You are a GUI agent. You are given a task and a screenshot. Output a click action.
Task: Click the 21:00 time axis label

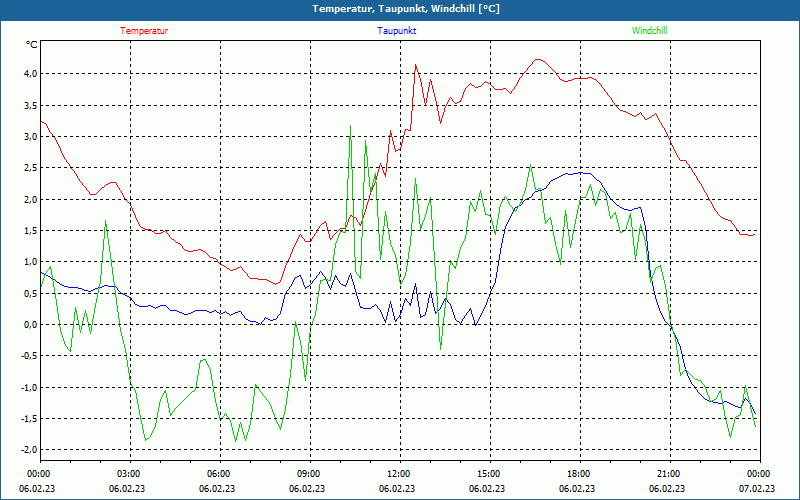[x=667, y=473]
